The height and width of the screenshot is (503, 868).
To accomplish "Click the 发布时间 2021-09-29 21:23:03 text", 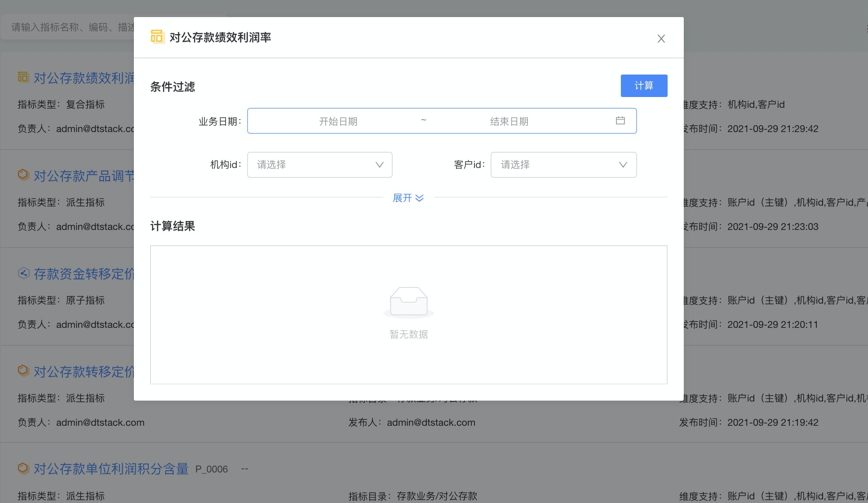I will coord(749,227).
